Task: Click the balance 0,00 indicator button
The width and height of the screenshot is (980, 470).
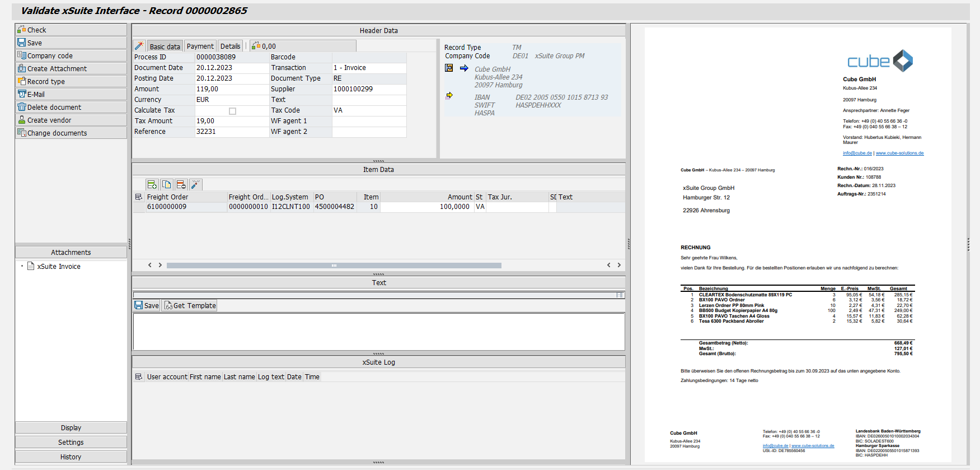Action: (303, 46)
